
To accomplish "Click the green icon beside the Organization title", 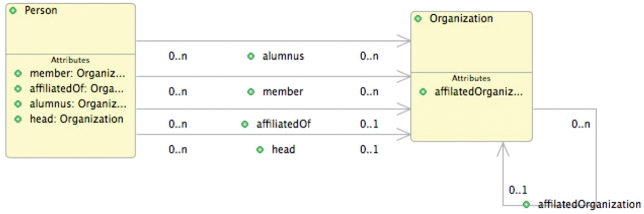I will (x=418, y=19).
